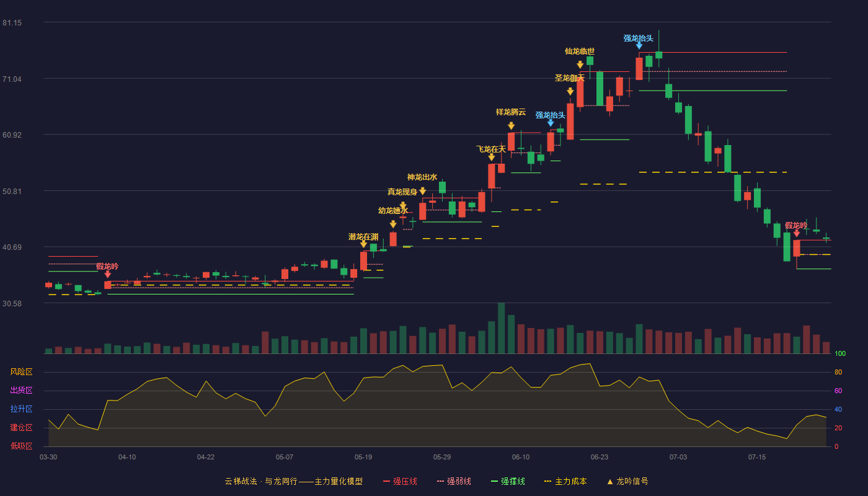868x496 pixels.
Task: Click the 30.58 price axis label
Action: point(12,303)
